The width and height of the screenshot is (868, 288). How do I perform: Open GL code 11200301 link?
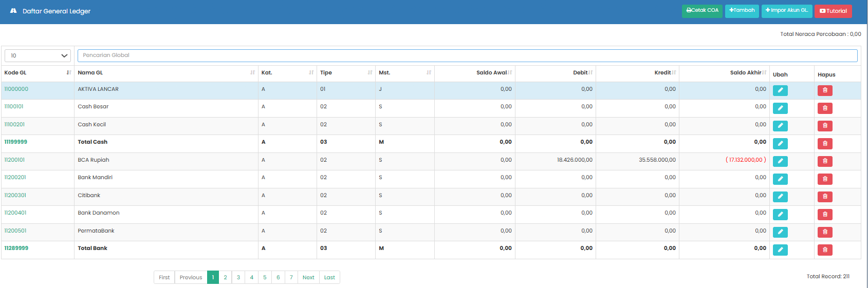[x=15, y=195]
